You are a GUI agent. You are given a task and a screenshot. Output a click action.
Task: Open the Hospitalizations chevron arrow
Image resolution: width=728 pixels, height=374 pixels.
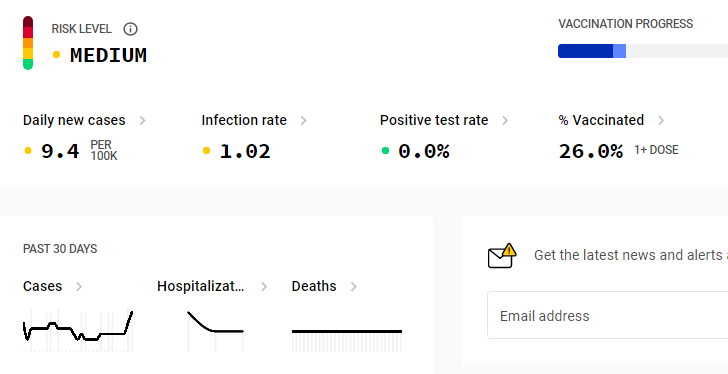pos(264,287)
